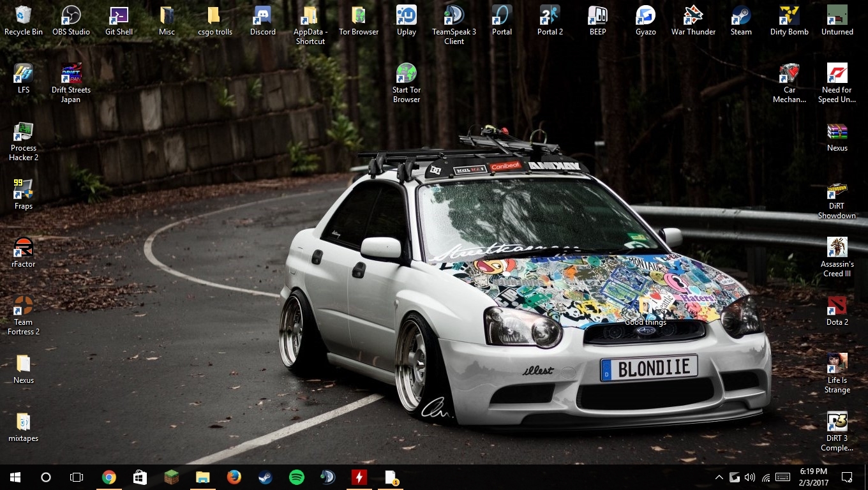Launch Firefox from the taskbar
Image resolution: width=868 pixels, height=490 pixels.
pos(234,477)
